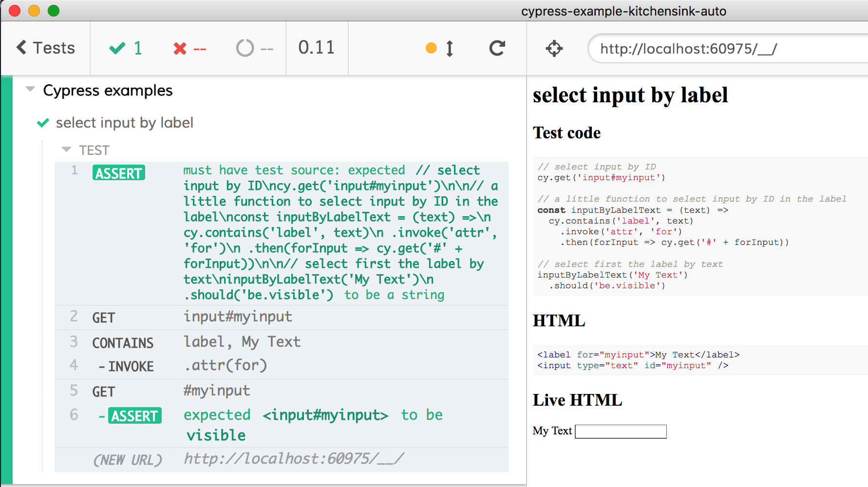Click the 0.11 test duration value
Image resolution: width=868 pixels, height=487 pixels.
317,47
